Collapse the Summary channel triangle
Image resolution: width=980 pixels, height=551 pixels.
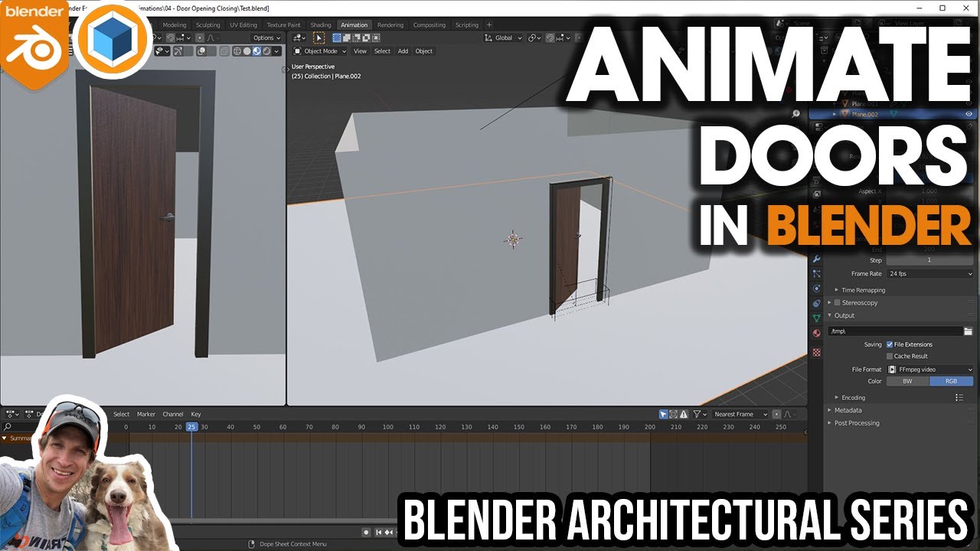4,439
